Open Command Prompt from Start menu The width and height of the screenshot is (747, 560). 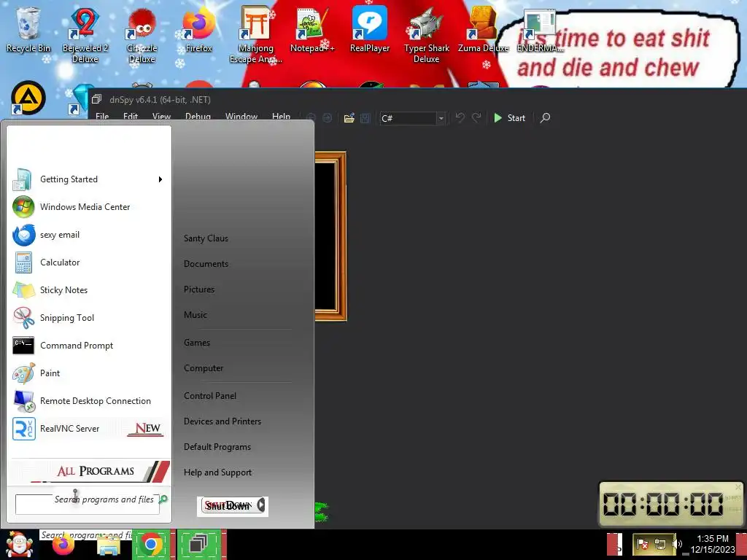coord(88,345)
